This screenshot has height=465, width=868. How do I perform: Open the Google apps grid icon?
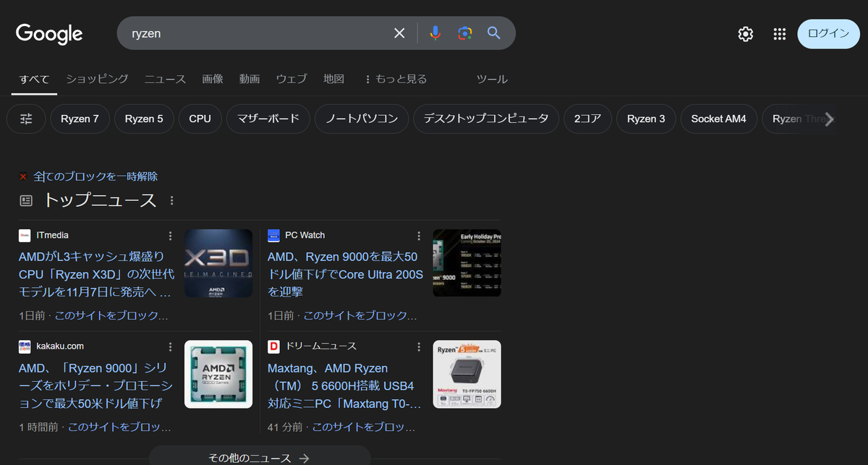[779, 34]
